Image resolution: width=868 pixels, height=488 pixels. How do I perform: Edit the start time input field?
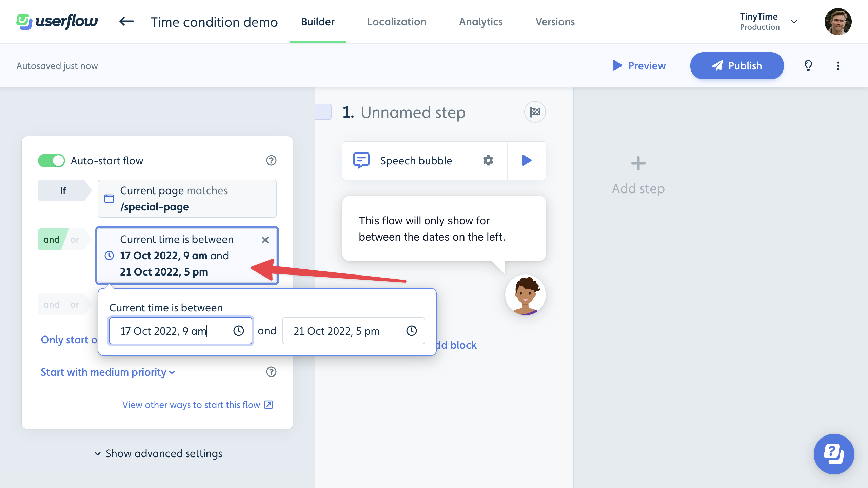(x=181, y=331)
